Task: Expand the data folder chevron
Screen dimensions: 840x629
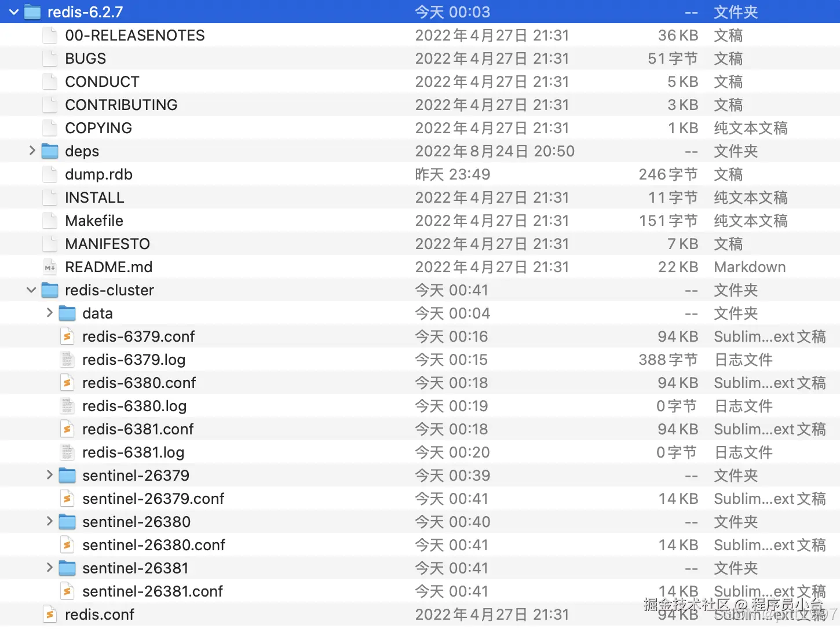Action: click(x=49, y=313)
